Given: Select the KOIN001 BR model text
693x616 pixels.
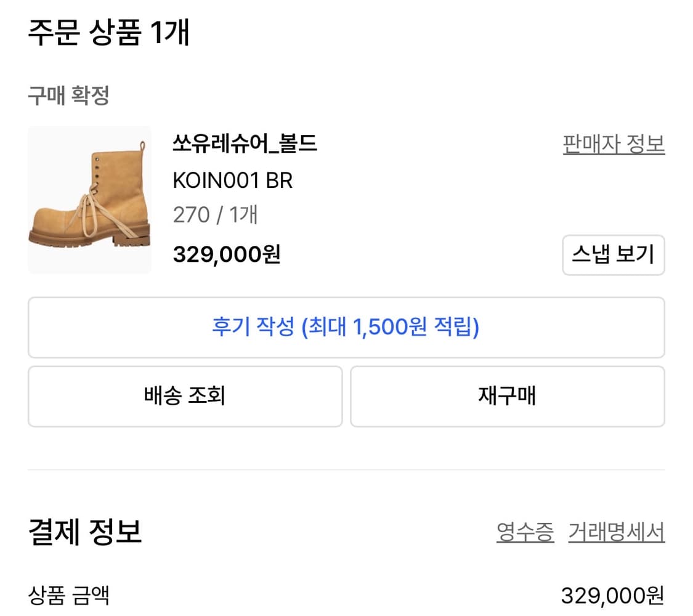Looking at the screenshot, I should coord(232,180).
